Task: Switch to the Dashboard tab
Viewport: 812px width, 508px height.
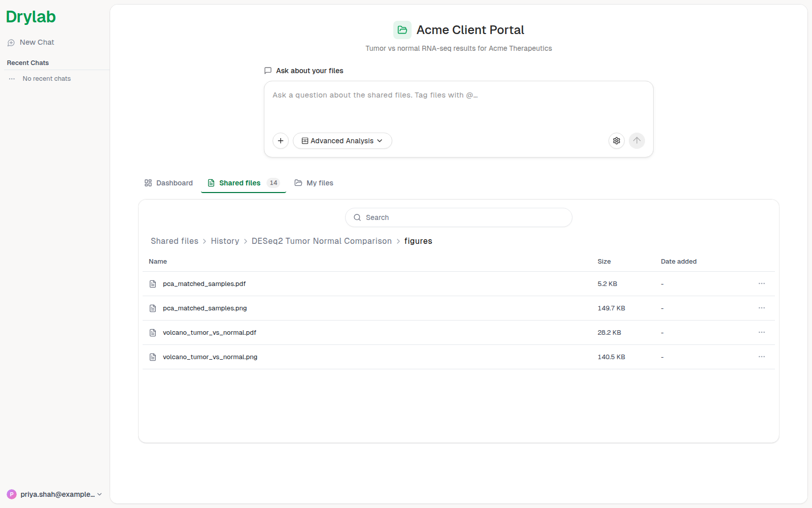Action: coord(168,183)
